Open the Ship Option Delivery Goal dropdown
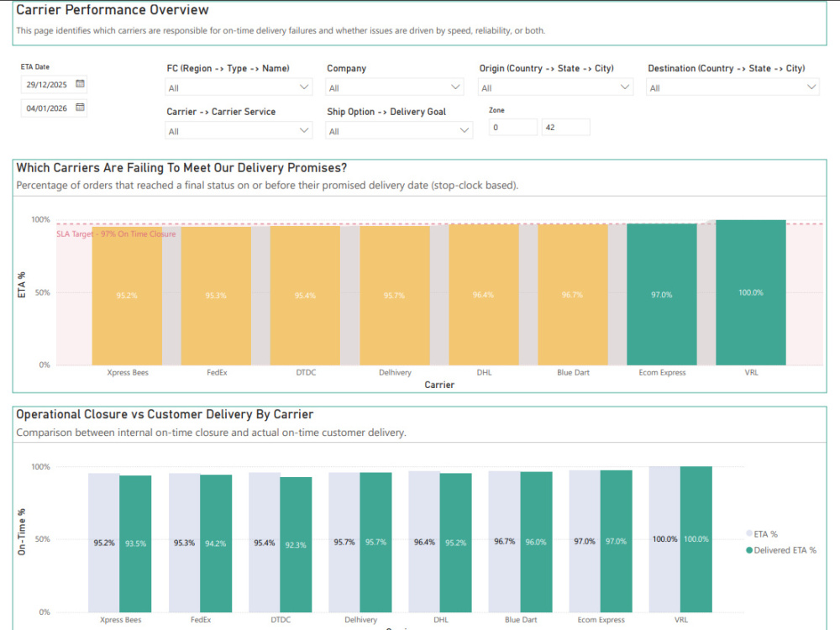The image size is (840, 630). click(x=398, y=131)
